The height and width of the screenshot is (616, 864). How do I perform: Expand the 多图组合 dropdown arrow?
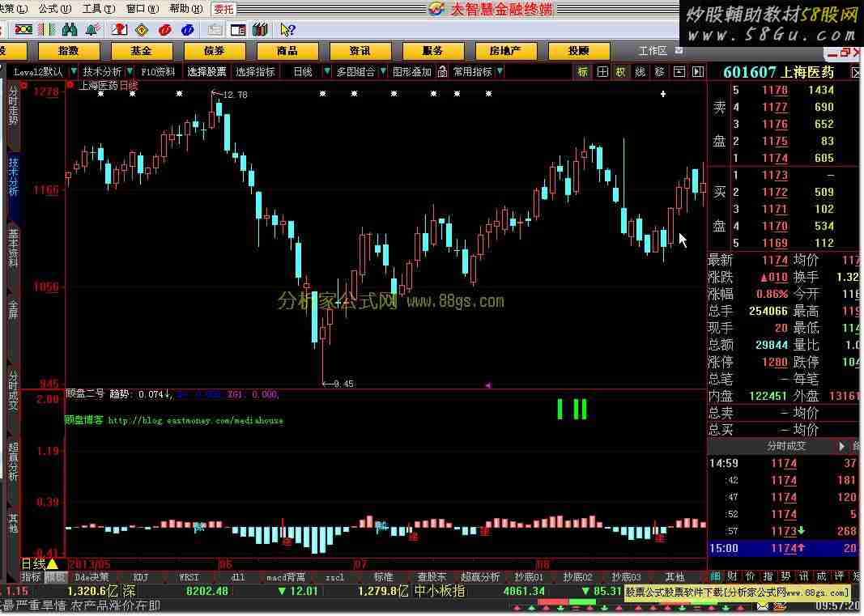[383, 71]
